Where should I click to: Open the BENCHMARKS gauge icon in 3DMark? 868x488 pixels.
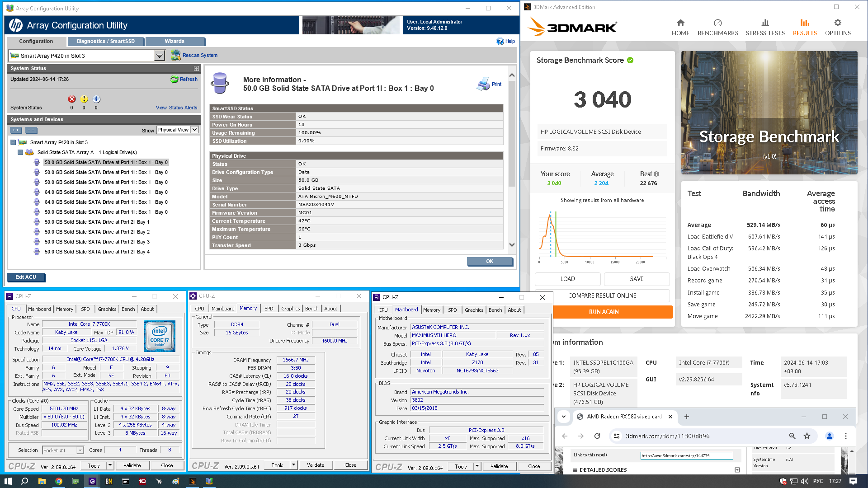[x=717, y=23]
